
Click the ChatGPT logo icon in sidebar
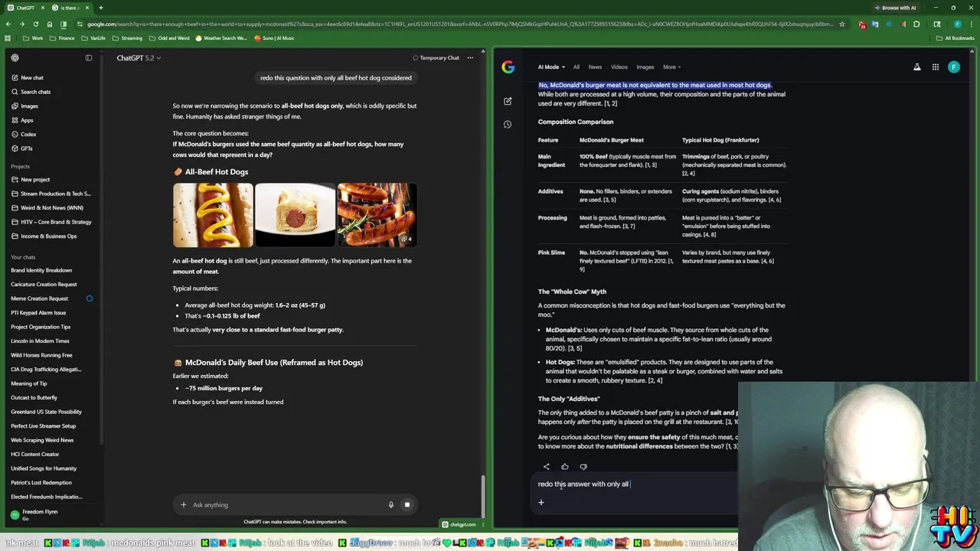coord(15,57)
